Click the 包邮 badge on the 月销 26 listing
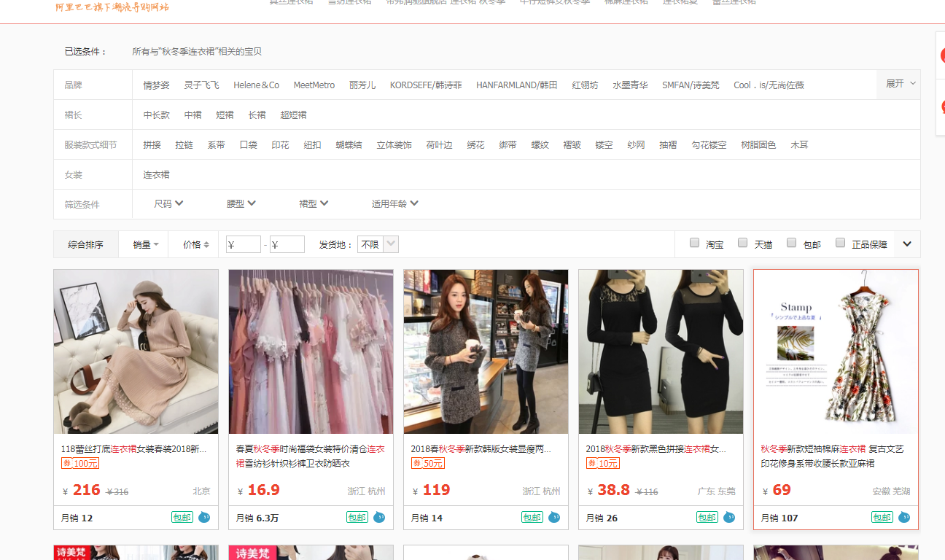Screen dimensions: 945x560 pos(707,518)
